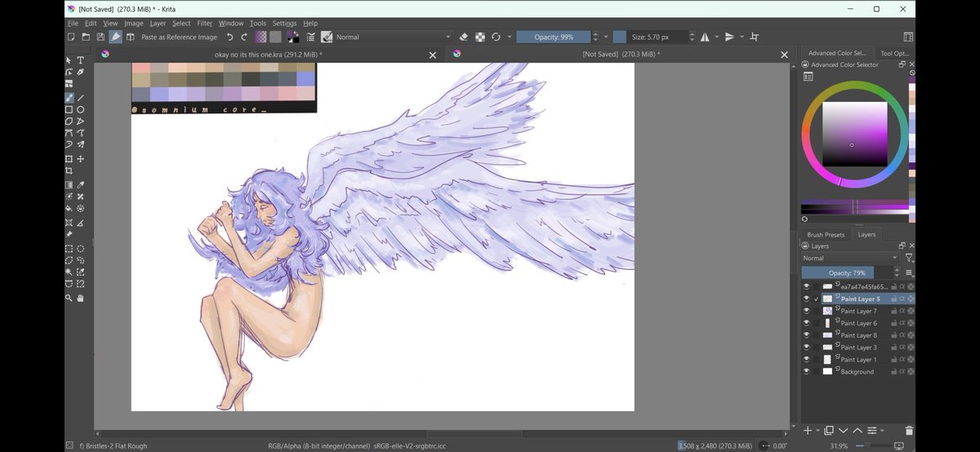
Task: Open the brush blending mode dropdown
Action: point(394,37)
